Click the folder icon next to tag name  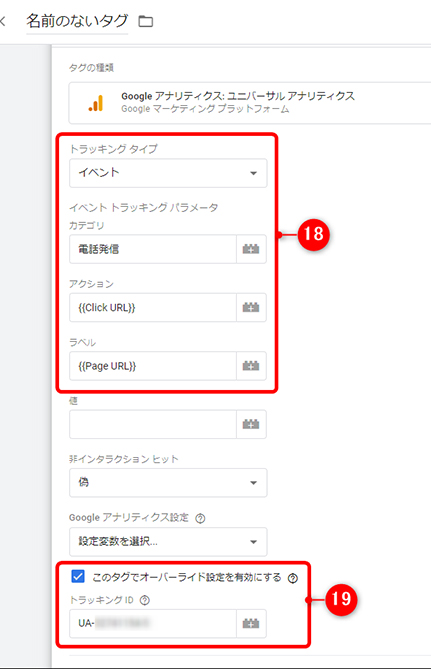146,21
